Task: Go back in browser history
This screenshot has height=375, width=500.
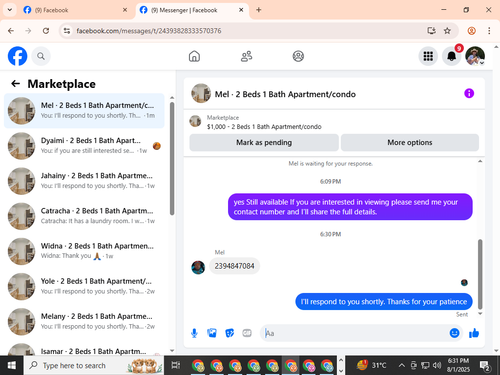Action: pyautogui.click(x=11, y=31)
